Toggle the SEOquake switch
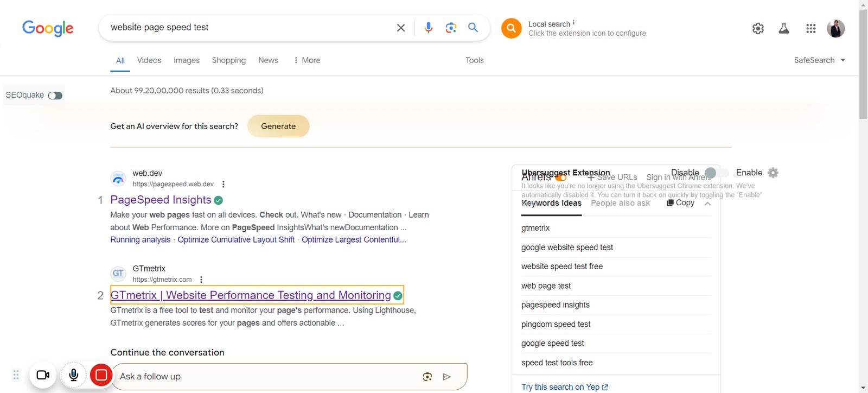This screenshot has width=868, height=393. pos(55,96)
